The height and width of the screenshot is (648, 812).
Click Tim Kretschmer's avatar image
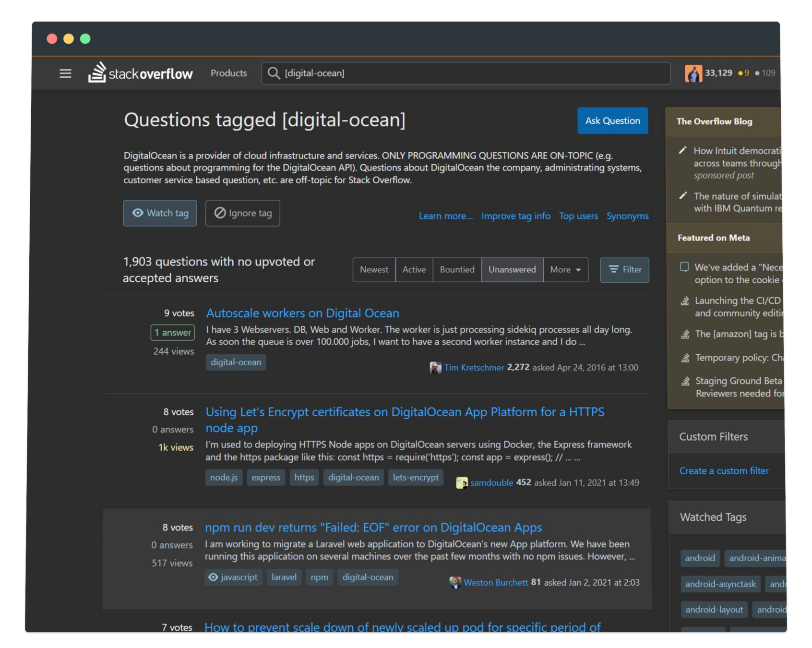tap(435, 368)
